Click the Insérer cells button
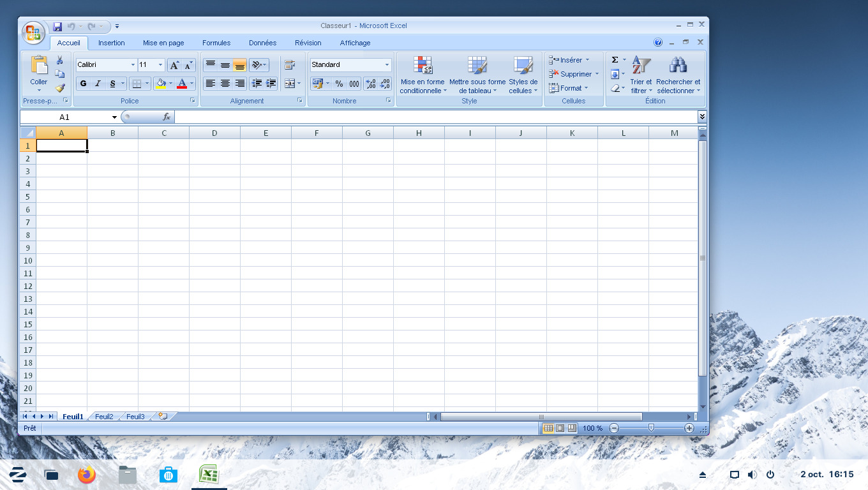Screen dimensions: 868x490 (x=569, y=60)
